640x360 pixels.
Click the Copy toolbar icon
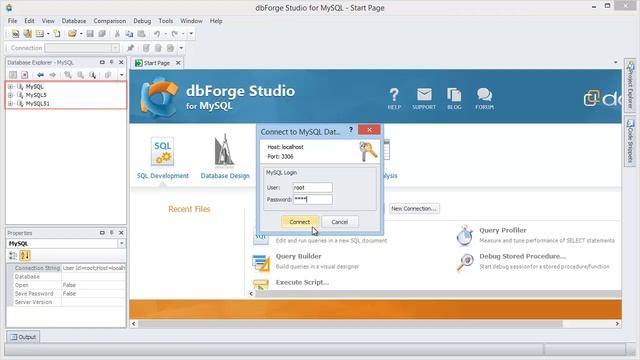pos(129,34)
